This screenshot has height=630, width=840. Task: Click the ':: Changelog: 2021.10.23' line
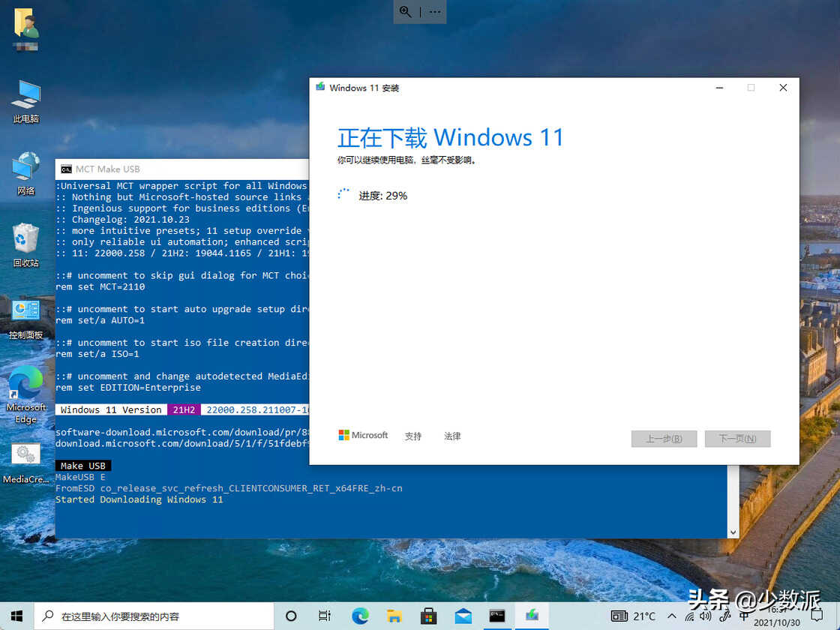pos(123,220)
